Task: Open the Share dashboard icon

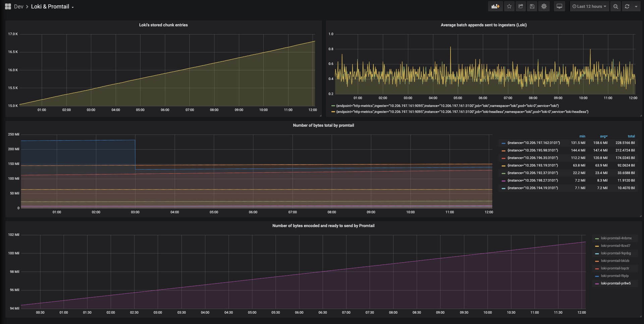Action: (x=521, y=6)
